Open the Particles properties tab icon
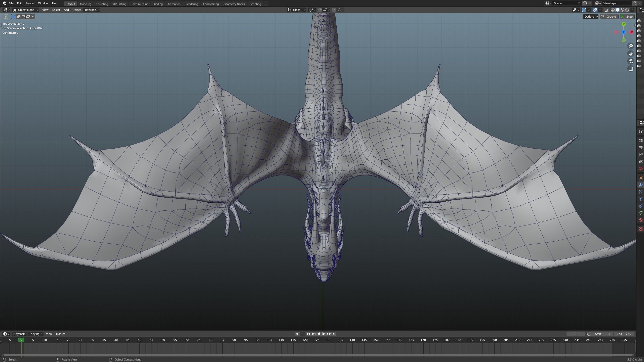The width and height of the screenshot is (644, 362). (x=641, y=192)
